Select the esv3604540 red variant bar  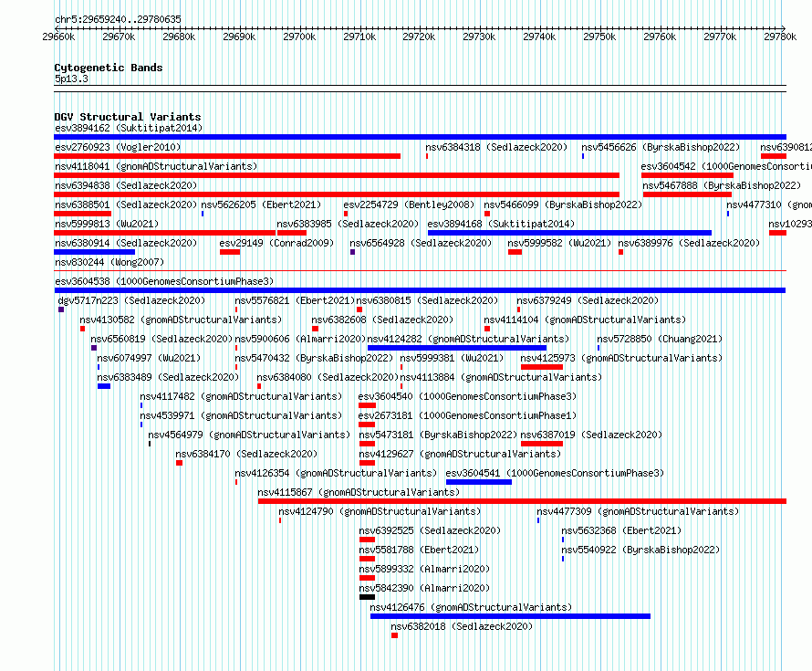[367, 405]
